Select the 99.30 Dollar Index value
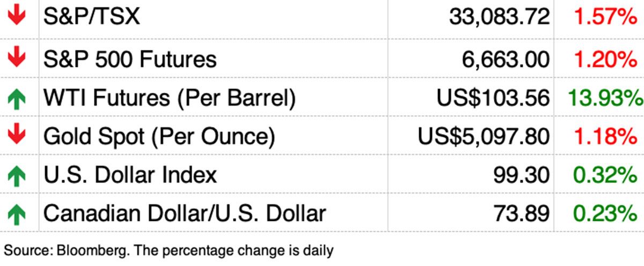Image resolution: width=644 pixels, height=266 pixels. tap(521, 175)
